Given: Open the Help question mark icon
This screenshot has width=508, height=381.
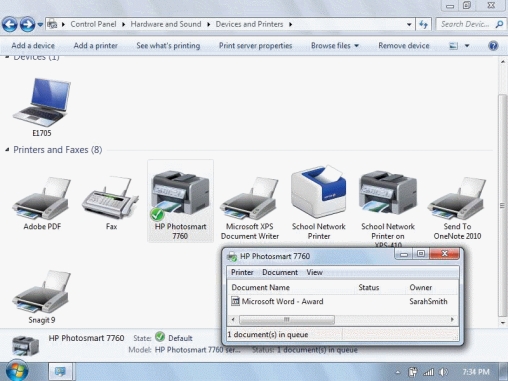Looking at the screenshot, I should pos(493,46).
